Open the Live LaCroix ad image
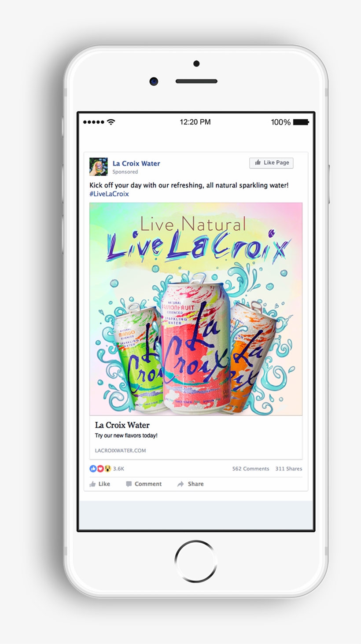This screenshot has width=361, height=644. pyautogui.click(x=196, y=309)
